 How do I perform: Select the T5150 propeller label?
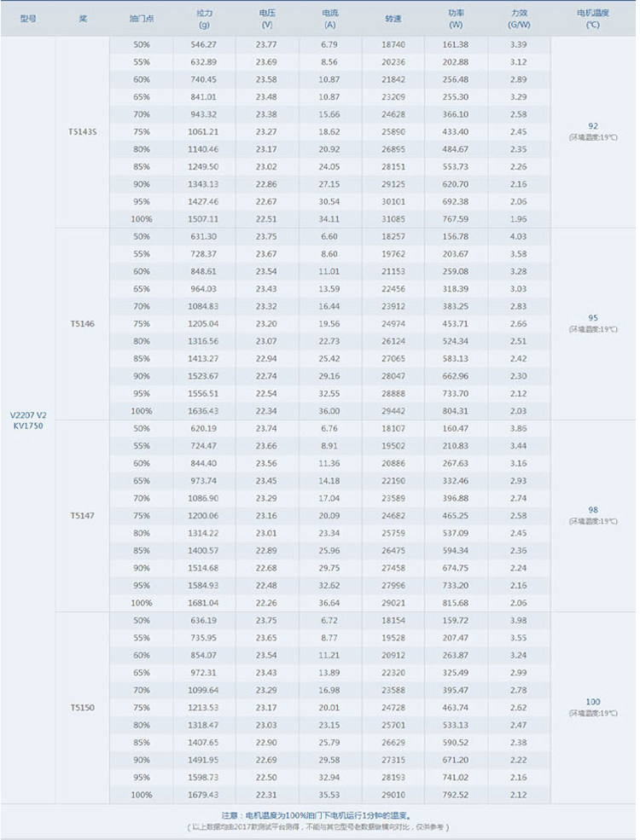tap(83, 707)
